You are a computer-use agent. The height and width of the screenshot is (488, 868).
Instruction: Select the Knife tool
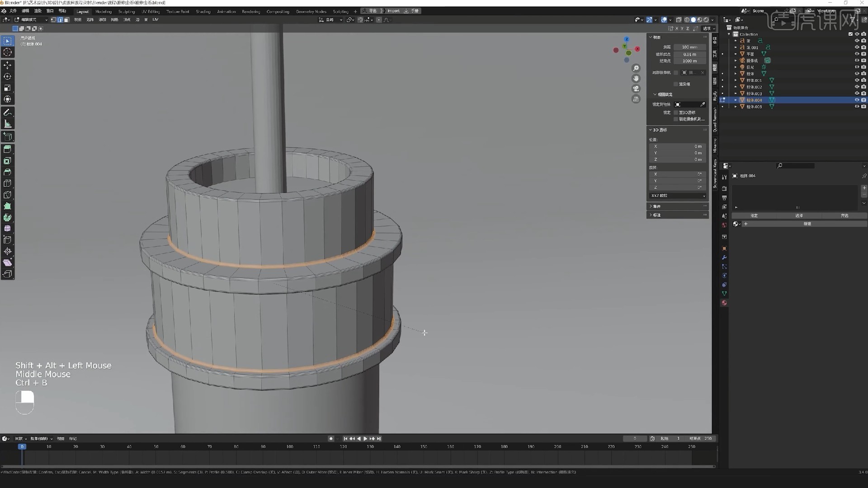point(7,195)
